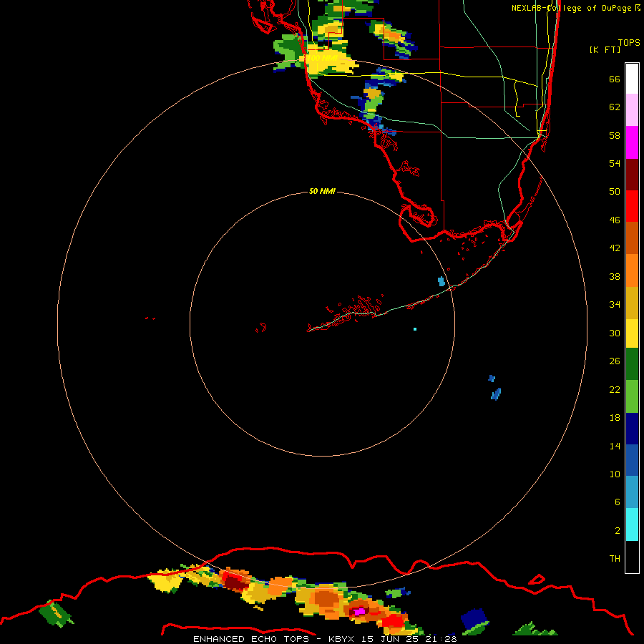Screen dimensions: 644x644
Task: Click the legend value 22
Action: [615, 390]
